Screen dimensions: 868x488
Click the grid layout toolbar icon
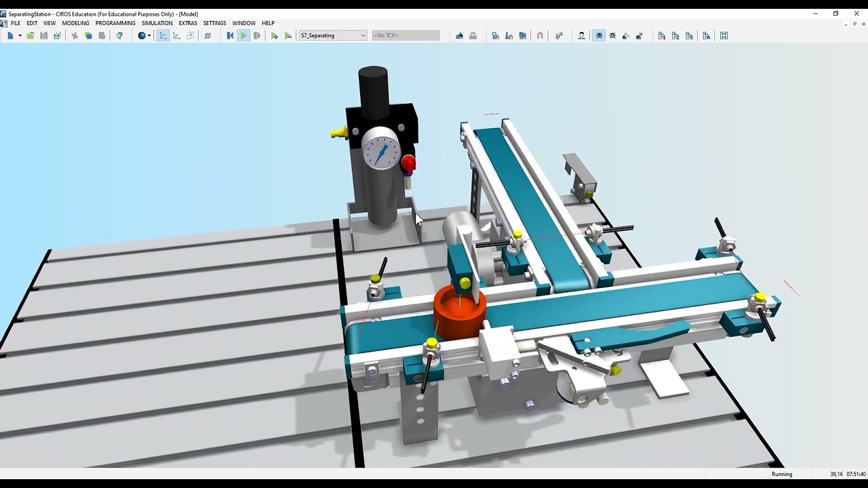coord(724,35)
